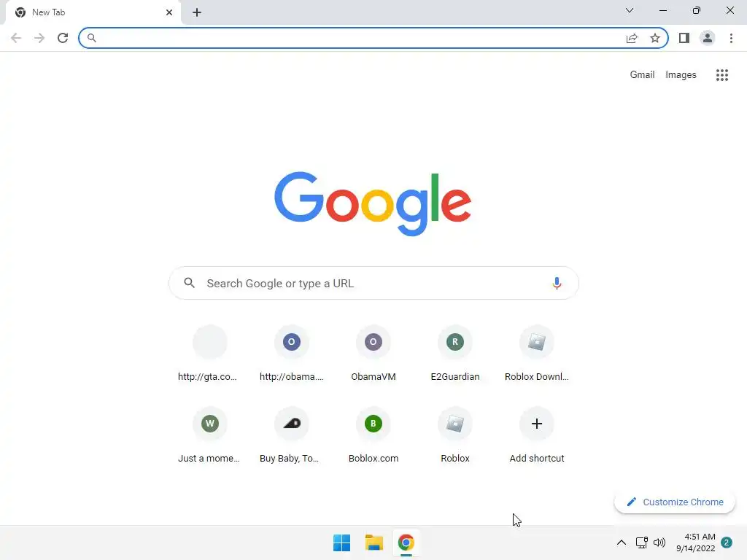
Task: Share this page via the share icon
Action: pyautogui.click(x=632, y=38)
